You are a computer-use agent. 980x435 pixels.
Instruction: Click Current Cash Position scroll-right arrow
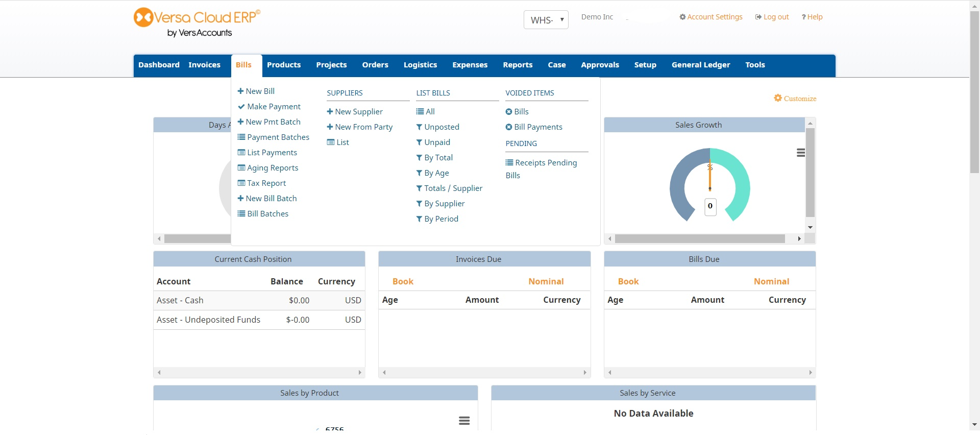point(360,372)
